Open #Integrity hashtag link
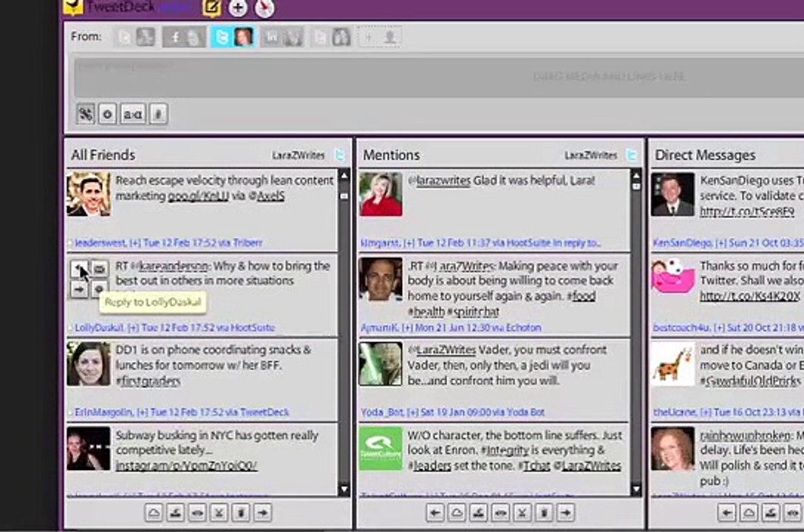Screen dimensions: 804x532 505,450
